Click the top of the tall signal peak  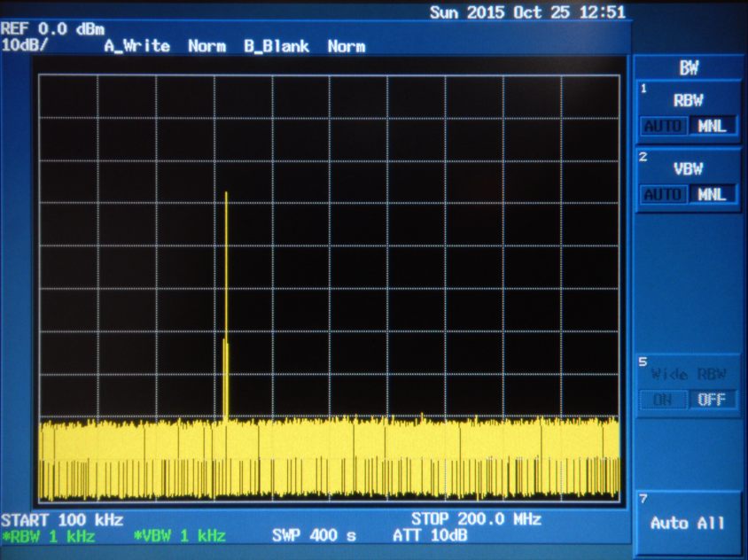click(x=226, y=194)
